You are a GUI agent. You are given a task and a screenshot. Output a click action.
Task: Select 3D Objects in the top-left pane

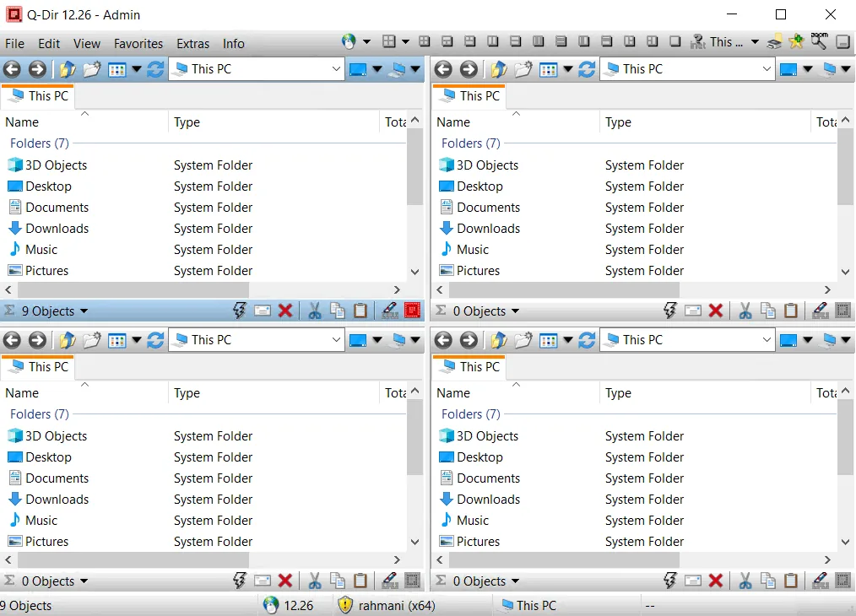tap(48, 165)
